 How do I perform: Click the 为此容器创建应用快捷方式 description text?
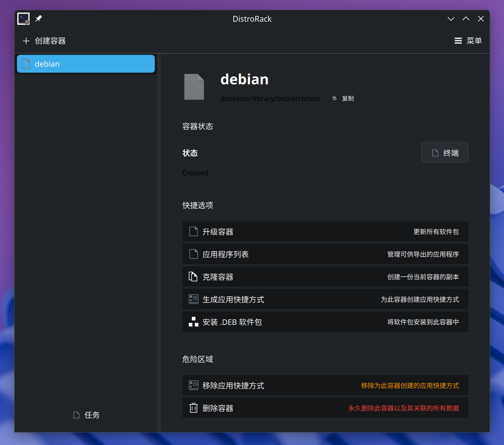click(420, 299)
